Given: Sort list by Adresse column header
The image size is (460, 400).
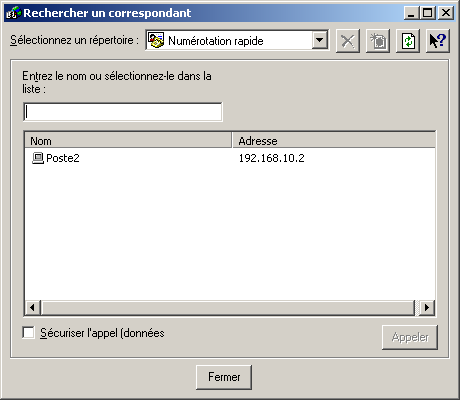Looking at the screenshot, I should (334, 141).
